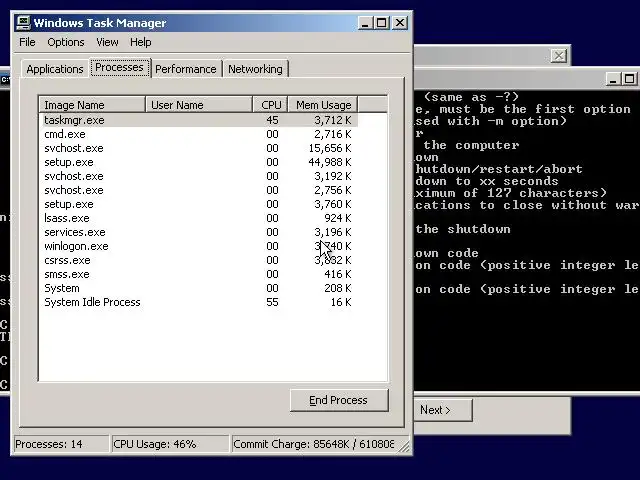Switch to the Performance tab
Image resolution: width=640 pixels, height=480 pixels.
[x=186, y=69]
